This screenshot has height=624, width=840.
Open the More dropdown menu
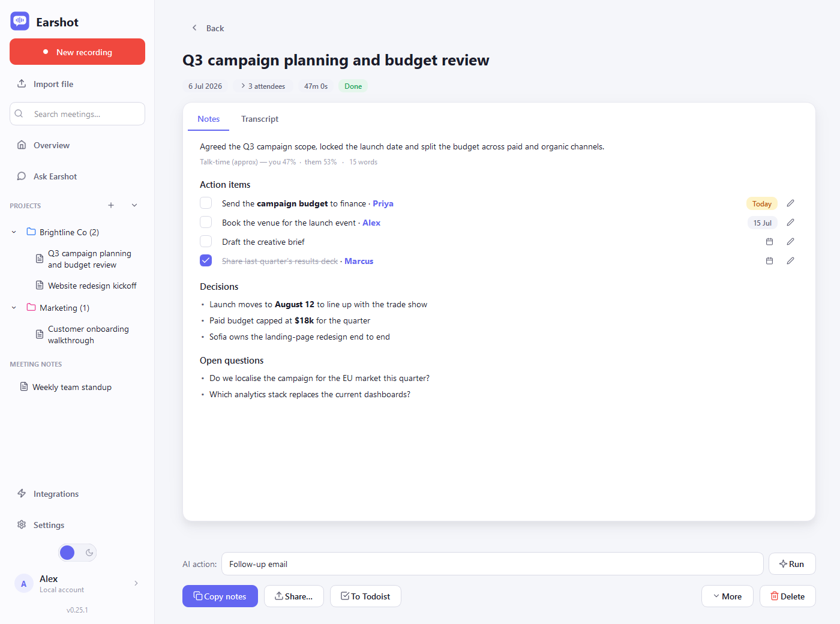[727, 596]
